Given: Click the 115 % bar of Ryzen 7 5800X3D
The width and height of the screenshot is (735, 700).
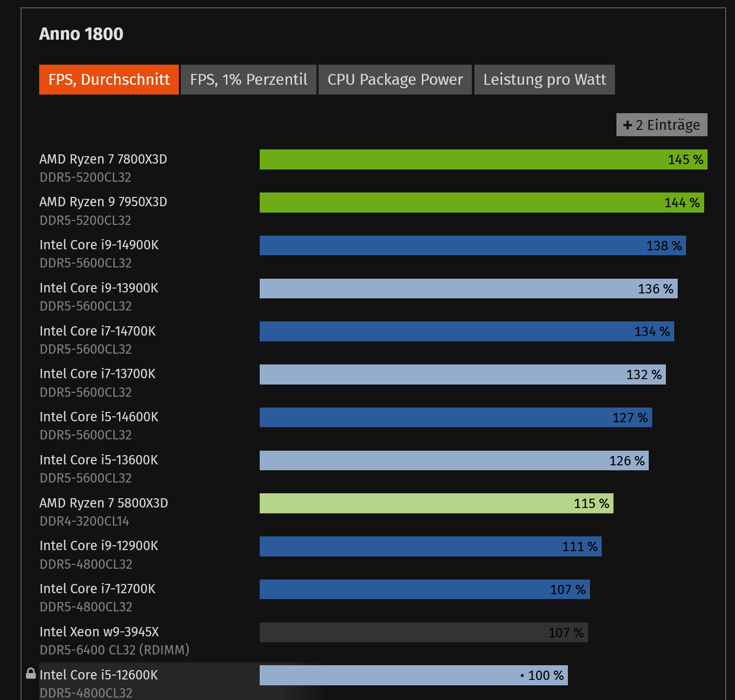Looking at the screenshot, I should click(x=437, y=504).
